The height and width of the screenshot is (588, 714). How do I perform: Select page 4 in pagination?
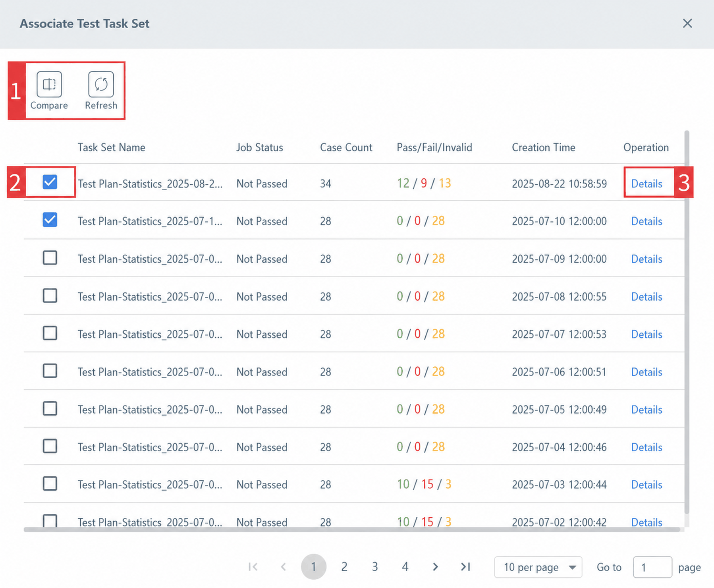click(405, 567)
